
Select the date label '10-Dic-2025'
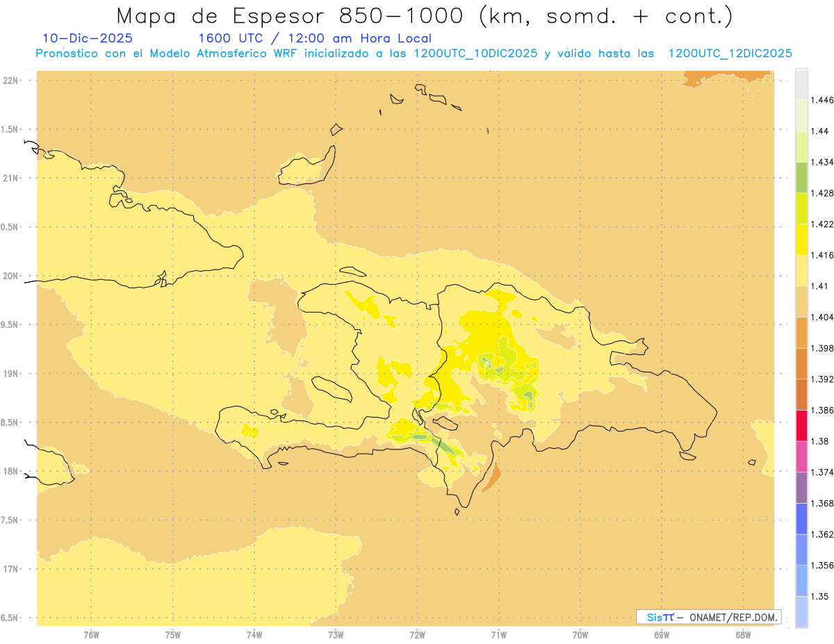[x=88, y=38]
